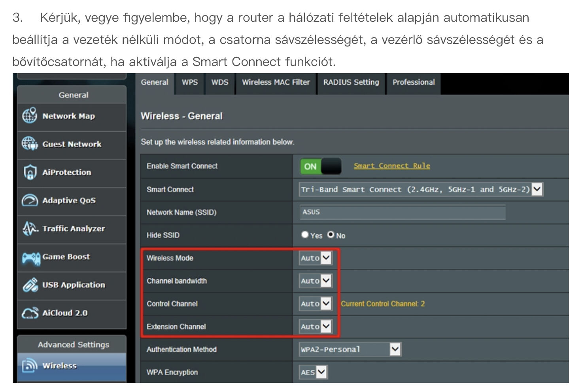584x392 pixels.
Task: Click the Enable Smart Connect label
Action: pos(182,166)
